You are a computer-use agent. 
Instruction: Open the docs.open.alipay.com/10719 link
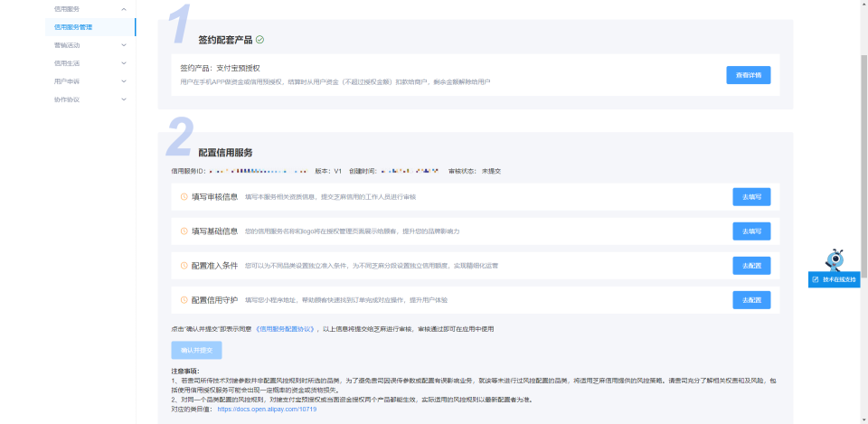(x=267, y=410)
